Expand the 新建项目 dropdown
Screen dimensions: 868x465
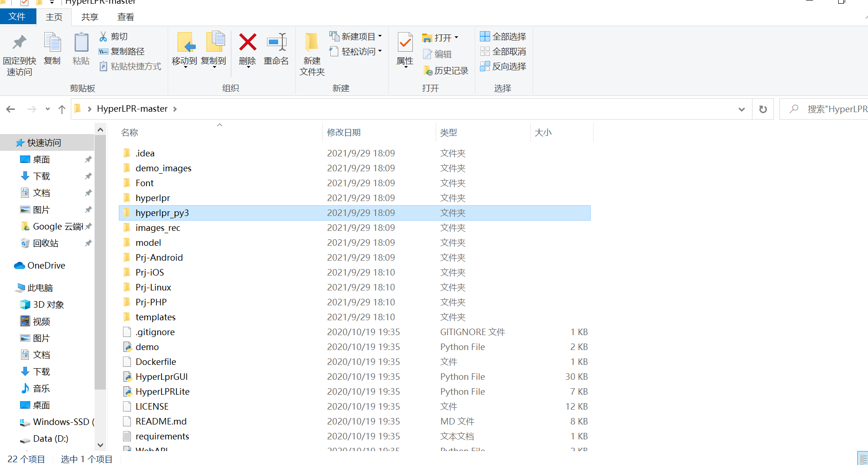point(380,36)
